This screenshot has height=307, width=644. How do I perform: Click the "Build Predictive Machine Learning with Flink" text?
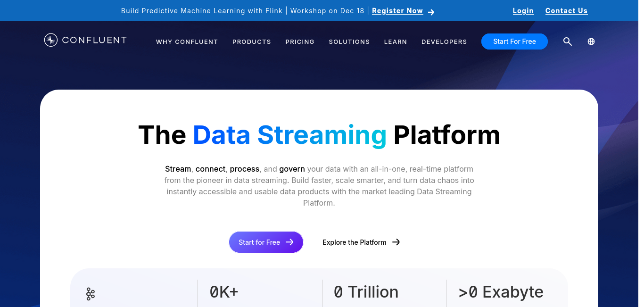click(x=202, y=10)
